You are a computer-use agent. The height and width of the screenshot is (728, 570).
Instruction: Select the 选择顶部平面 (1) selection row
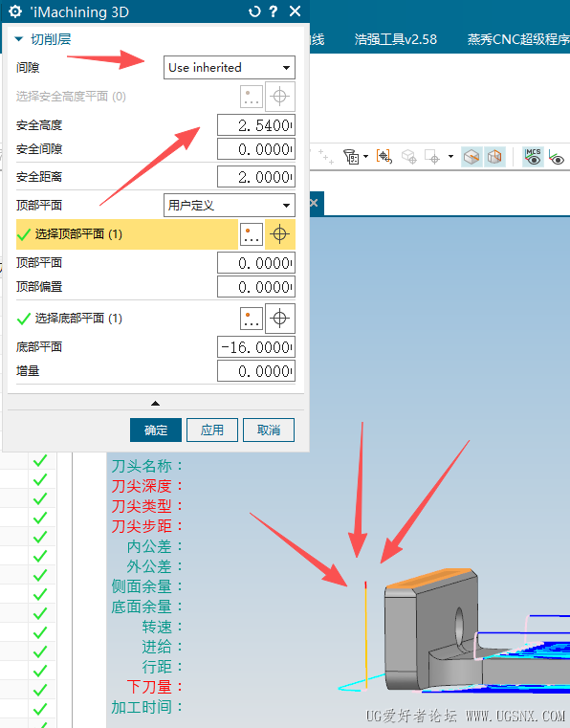126,234
